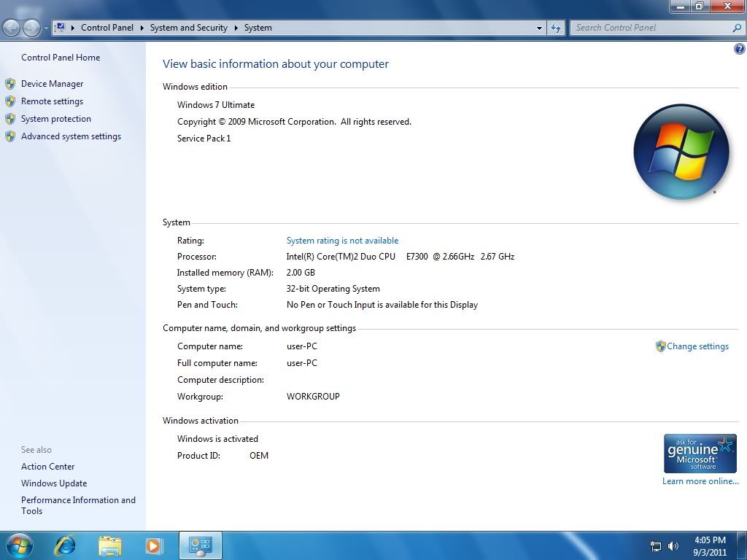Viewport: 747px width, 560px height.
Task: Click the Windows is activated text
Action: click(217, 438)
